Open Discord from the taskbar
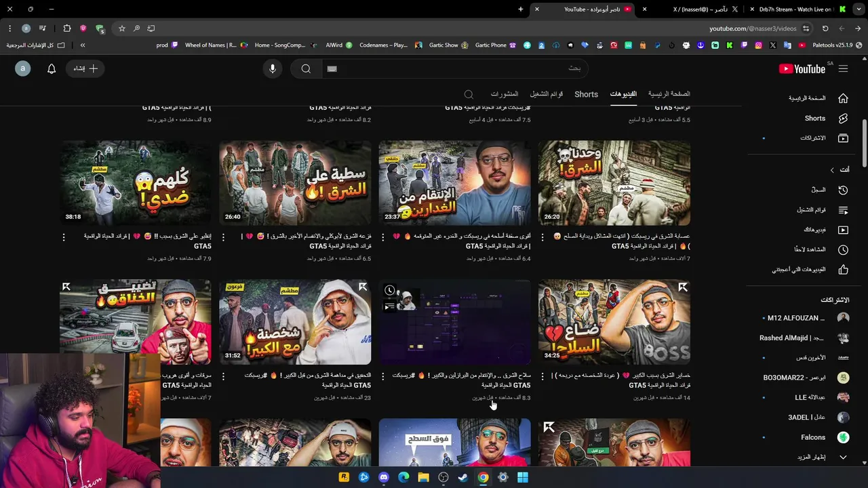Viewport: 868px width, 488px height. pos(384,477)
